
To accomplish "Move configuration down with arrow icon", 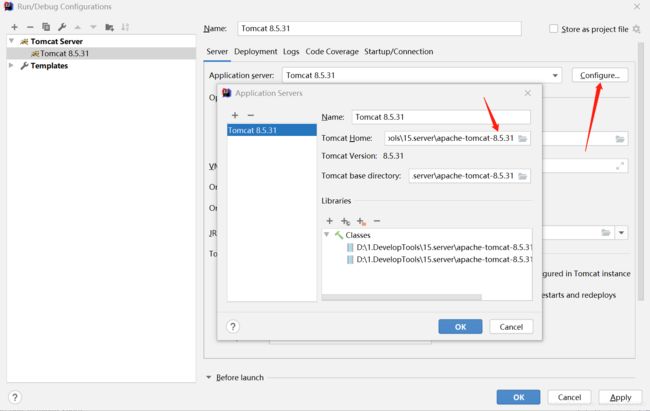I will pyautogui.click(x=93, y=27).
